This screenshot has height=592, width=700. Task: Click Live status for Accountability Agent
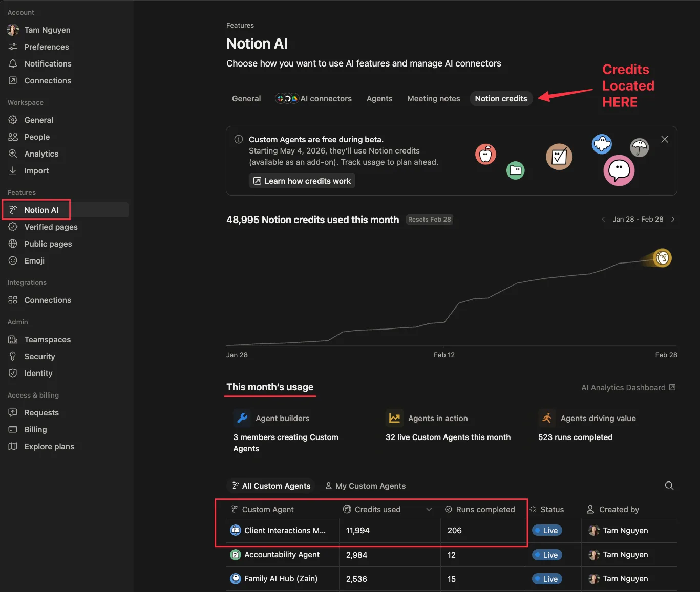tap(547, 555)
